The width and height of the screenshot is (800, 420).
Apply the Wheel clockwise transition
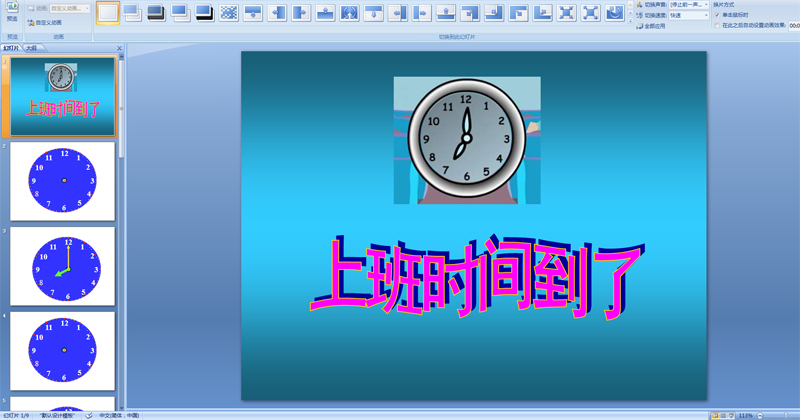(x=615, y=13)
